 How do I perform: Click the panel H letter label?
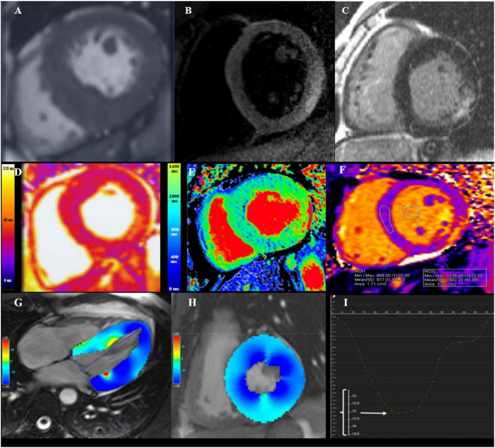[x=192, y=303]
